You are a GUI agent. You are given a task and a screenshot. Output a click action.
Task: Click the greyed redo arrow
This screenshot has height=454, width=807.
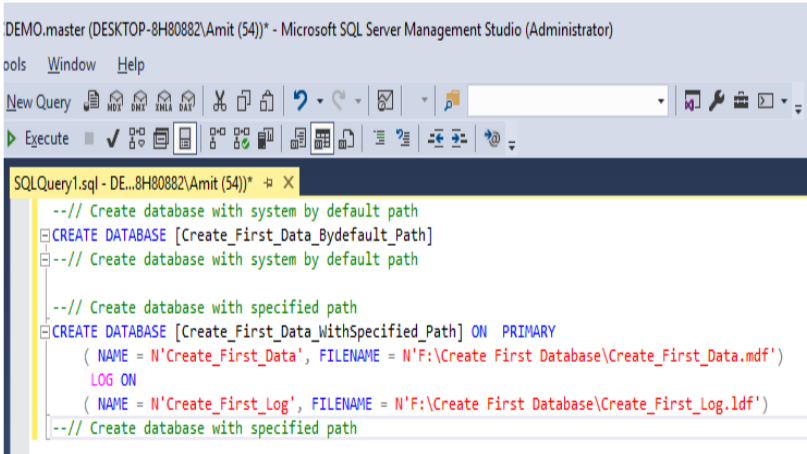click(x=339, y=100)
